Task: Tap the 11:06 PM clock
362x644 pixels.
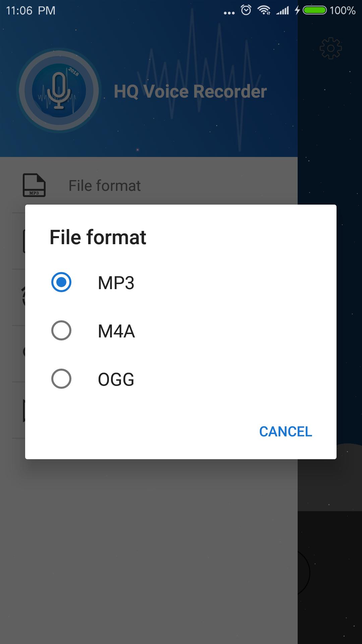Action: tap(31, 10)
